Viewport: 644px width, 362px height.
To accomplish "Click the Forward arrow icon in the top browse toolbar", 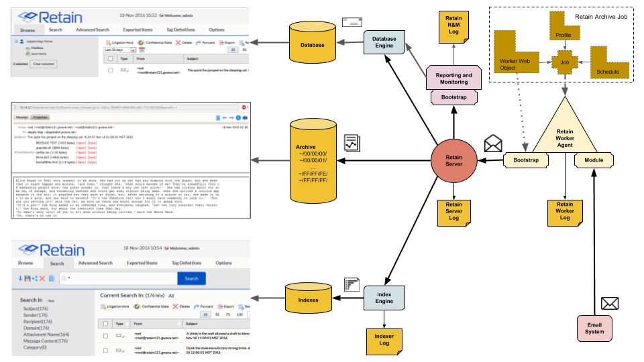I will point(199,43).
